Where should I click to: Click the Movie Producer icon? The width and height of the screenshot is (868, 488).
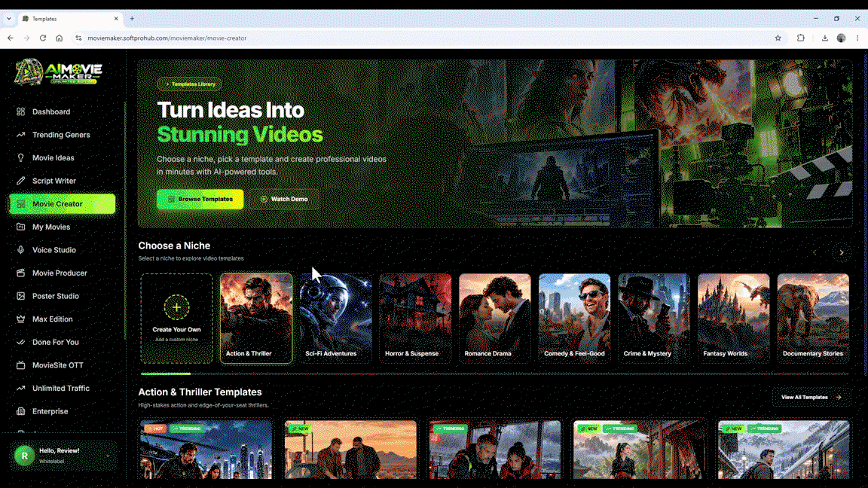tap(20, 273)
